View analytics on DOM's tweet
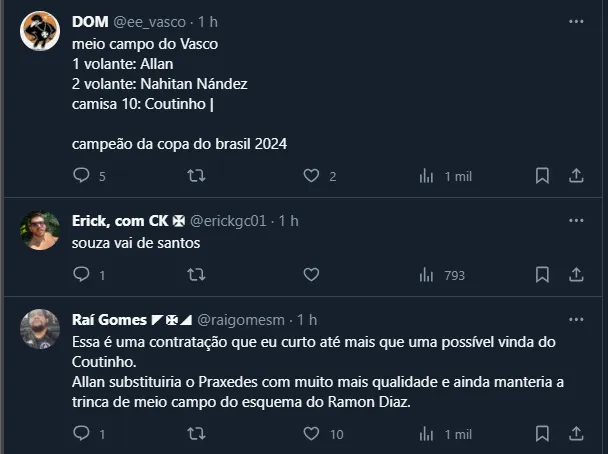This screenshot has height=454, width=608. tap(427, 176)
